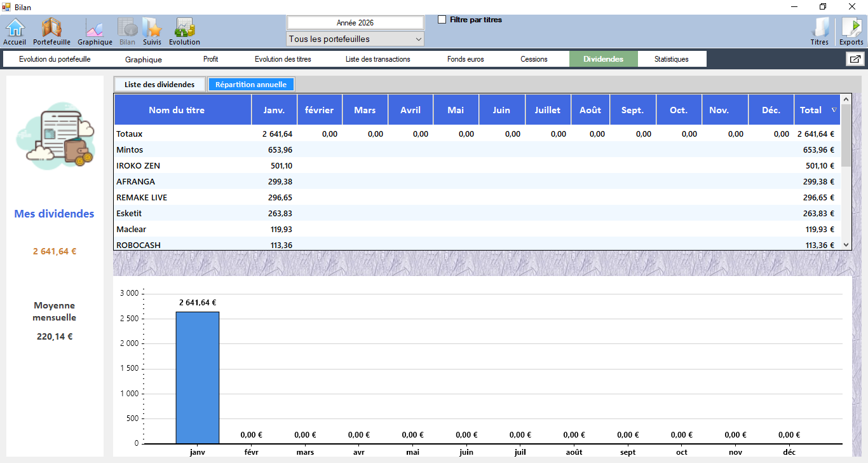Open the Evolution toolbar icon
The width and height of the screenshot is (868, 463).
coord(184,31)
